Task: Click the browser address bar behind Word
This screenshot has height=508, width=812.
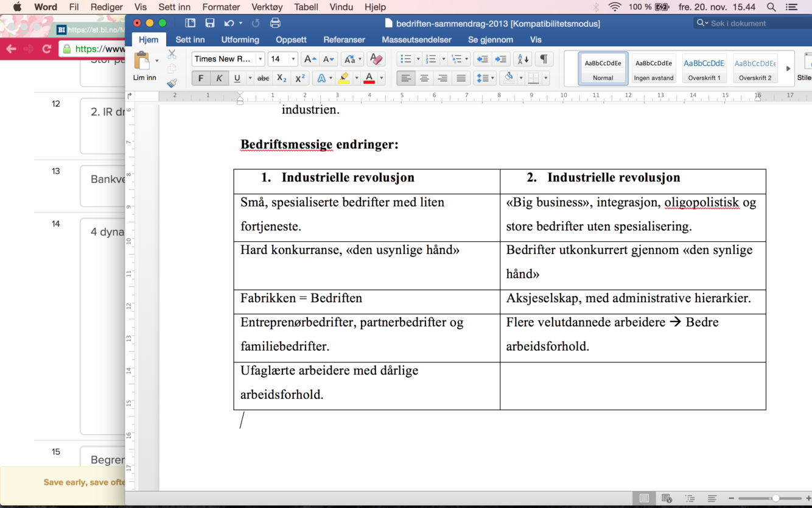Action: point(93,49)
